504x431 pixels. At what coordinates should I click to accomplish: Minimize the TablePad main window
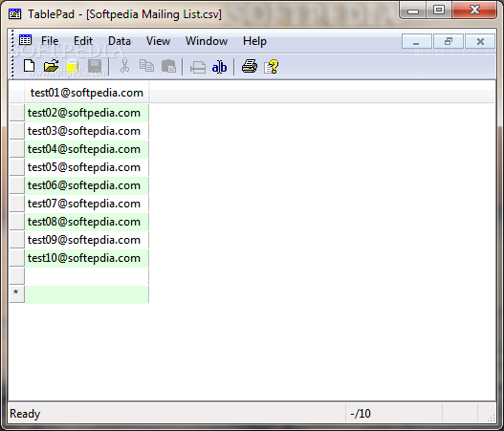[x=413, y=11]
